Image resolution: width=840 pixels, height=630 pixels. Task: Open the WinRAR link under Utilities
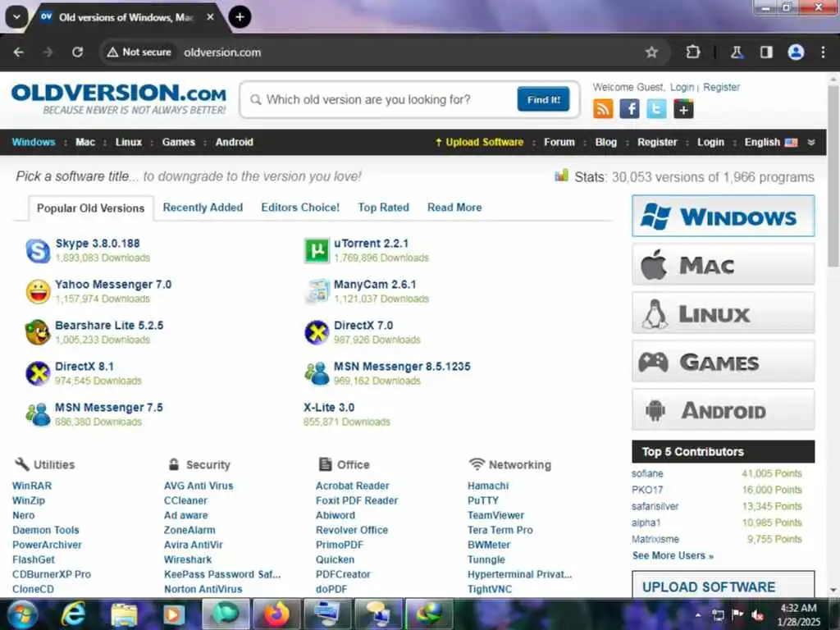coord(32,486)
